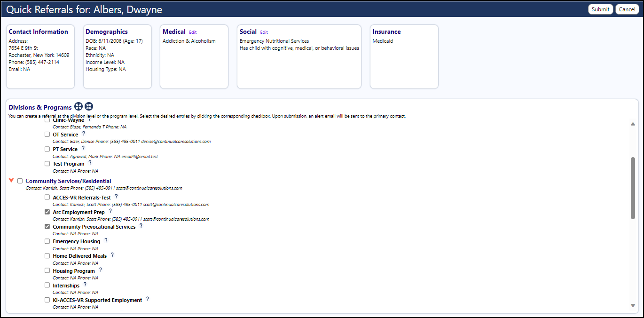
Task: Check the Internships checkbox
Action: [x=47, y=286]
